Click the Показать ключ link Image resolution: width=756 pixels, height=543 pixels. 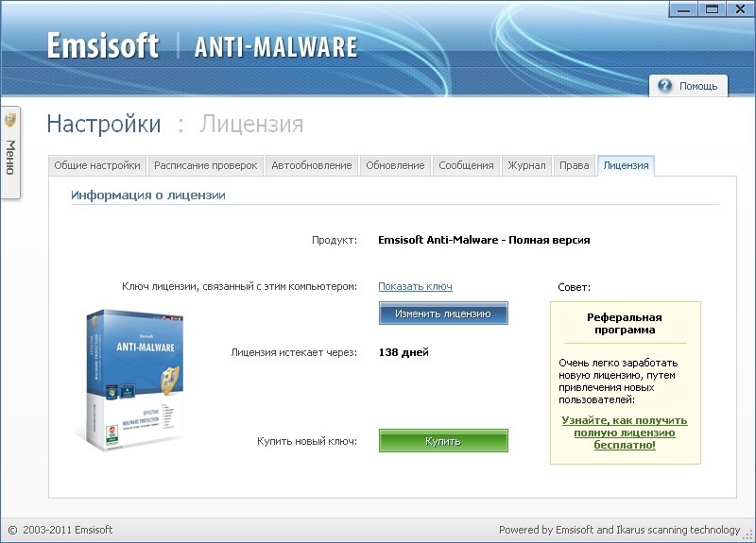click(x=415, y=286)
